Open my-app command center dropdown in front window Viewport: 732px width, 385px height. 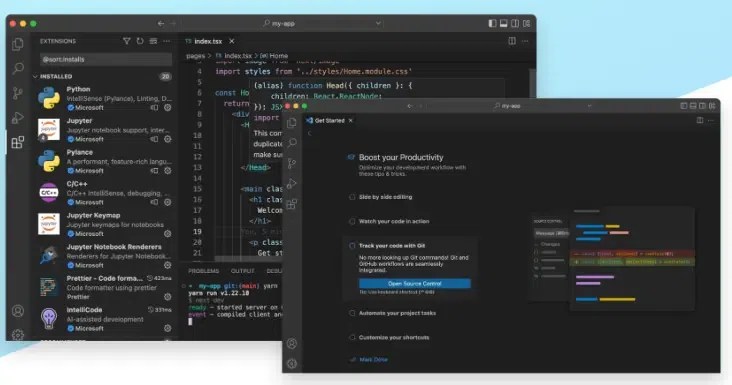pos(589,106)
